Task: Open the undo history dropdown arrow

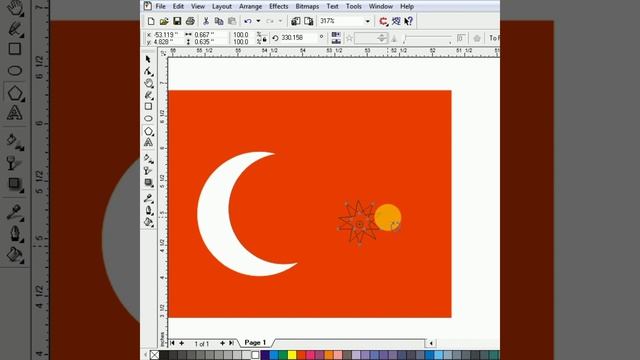Action: coord(258,21)
